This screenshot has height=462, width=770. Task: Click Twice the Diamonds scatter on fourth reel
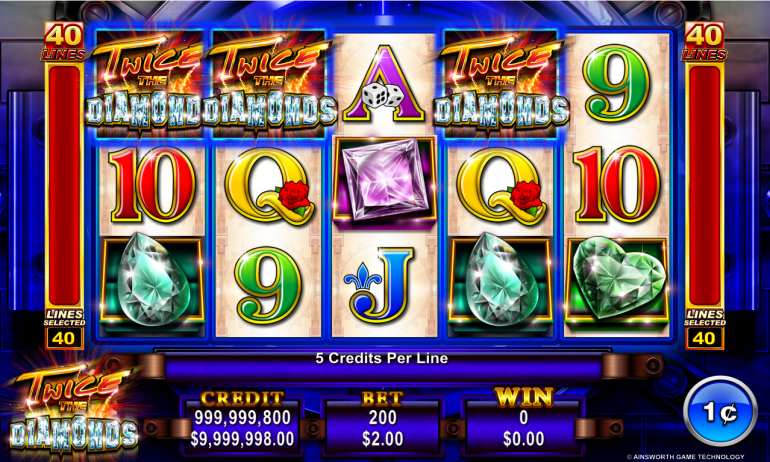click(x=501, y=83)
